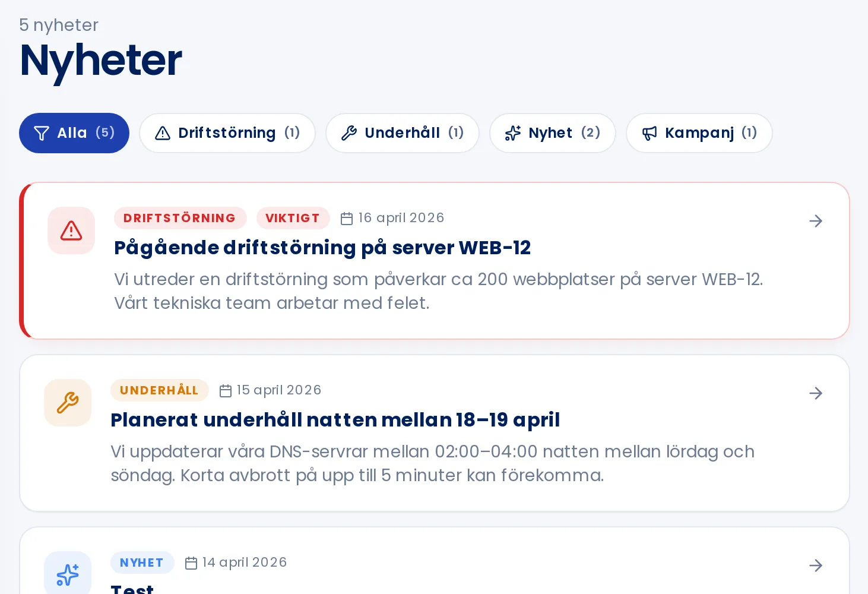Click the blue sparkle icon on Nyhet card
The width and height of the screenshot is (868, 594).
click(x=68, y=574)
